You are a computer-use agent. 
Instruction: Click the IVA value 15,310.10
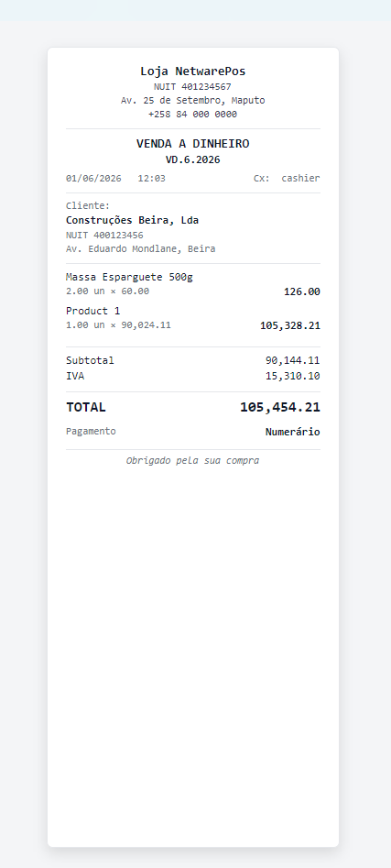(x=292, y=377)
